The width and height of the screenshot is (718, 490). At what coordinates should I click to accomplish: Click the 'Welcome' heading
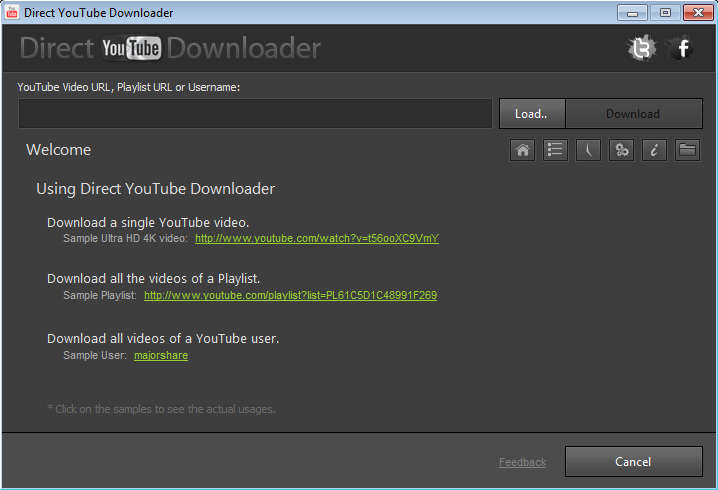[x=59, y=150]
